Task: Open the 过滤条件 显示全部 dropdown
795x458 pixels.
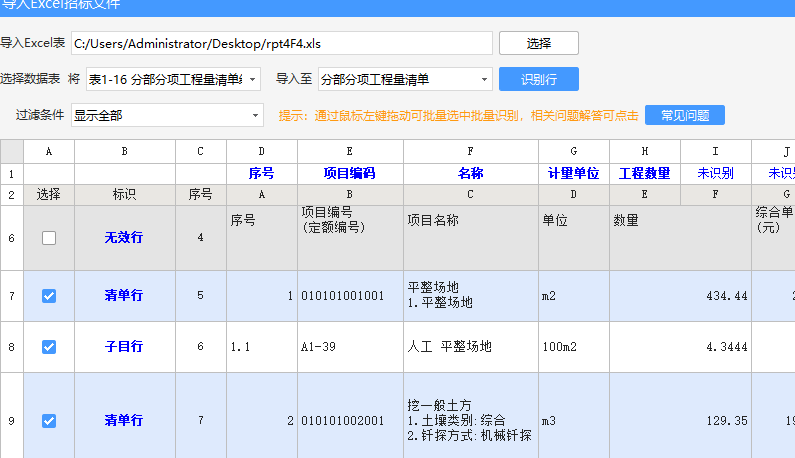Action: (x=167, y=115)
